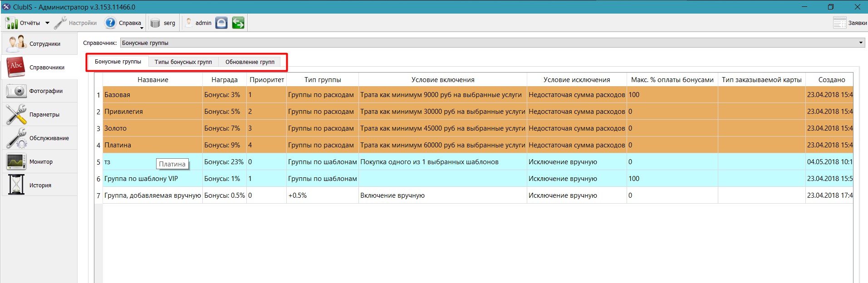Expand the Отчёты dropdown arrow

(x=47, y=23)
